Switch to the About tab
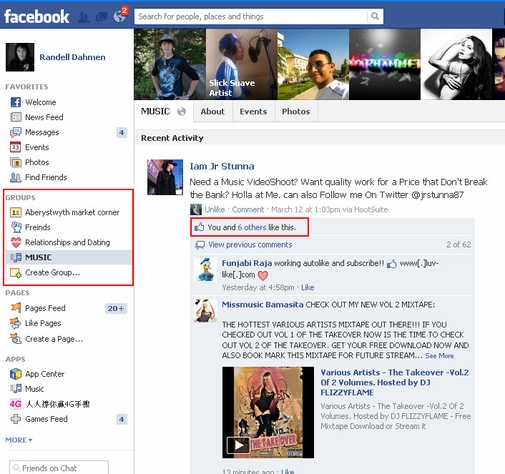Viewport: 505px width, 474px height. pyautogui.click(x=212, y=111)
